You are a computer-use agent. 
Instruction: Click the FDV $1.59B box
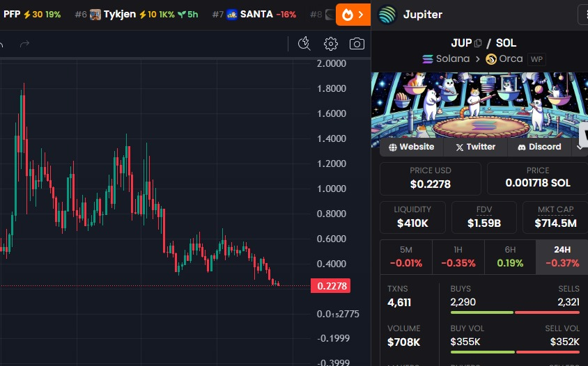[483, 217]
